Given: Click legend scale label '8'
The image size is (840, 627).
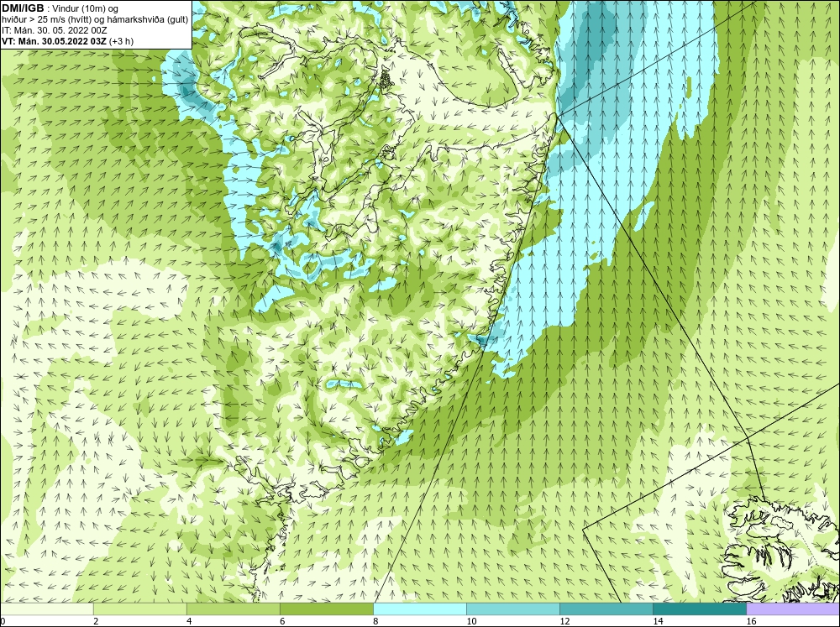Looking at the screenshot, I should click(375, 621).
